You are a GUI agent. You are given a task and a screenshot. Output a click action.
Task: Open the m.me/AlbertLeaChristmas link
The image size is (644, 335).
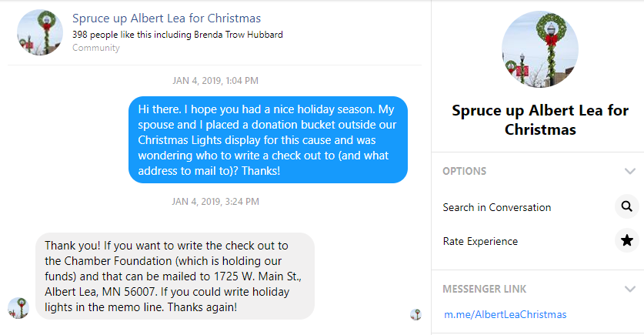[506, 314]
